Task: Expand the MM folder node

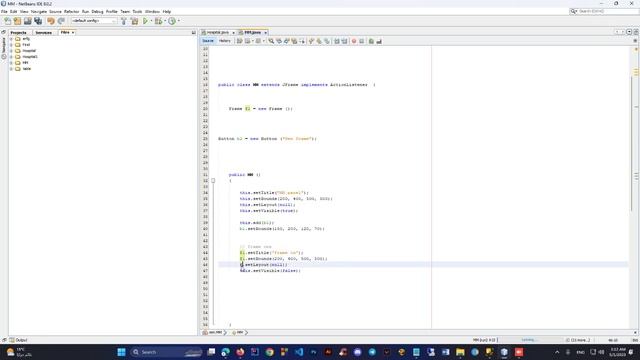Action: (x=11, y=63)
